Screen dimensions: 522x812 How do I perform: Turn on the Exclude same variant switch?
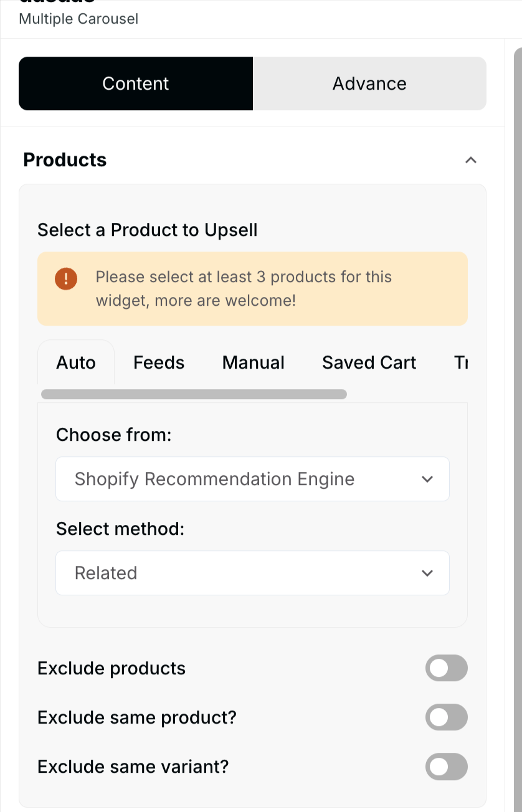[446, 767]
